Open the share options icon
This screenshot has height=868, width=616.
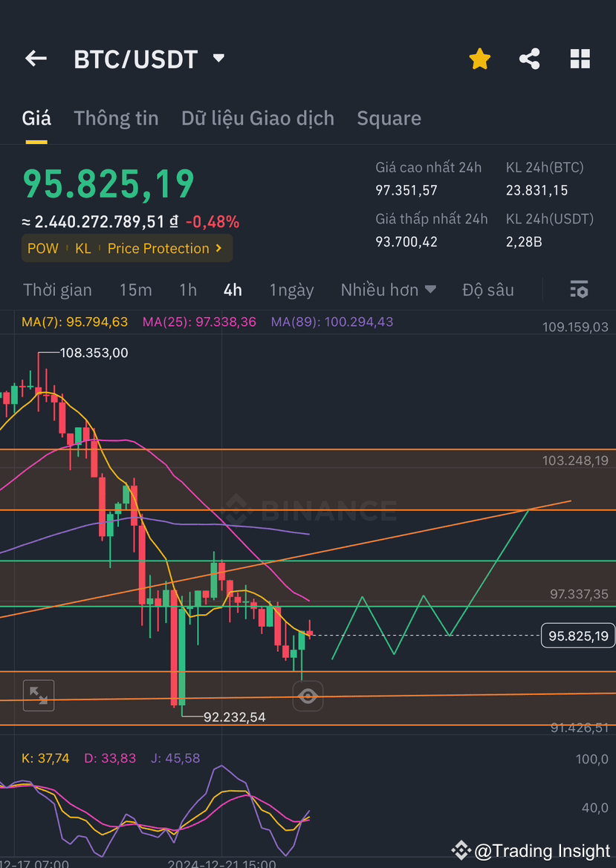pyautogui.click(x=529, y=58)
